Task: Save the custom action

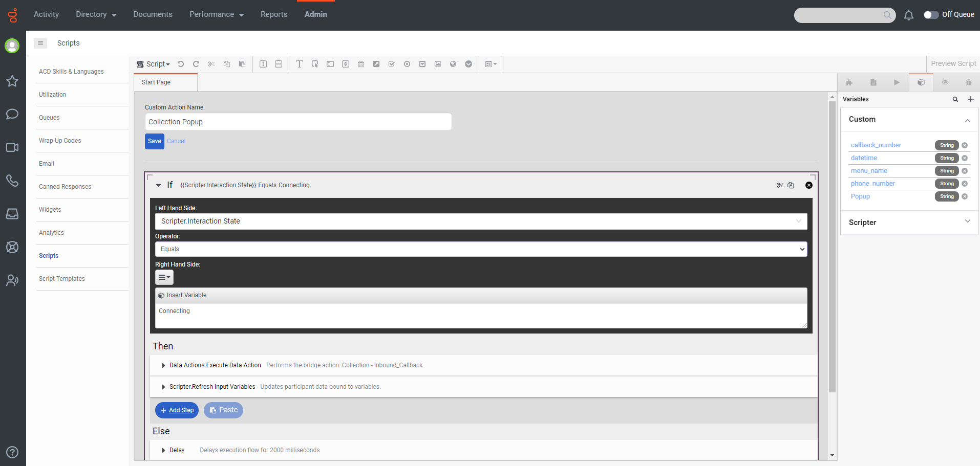Action: [154, 141]
